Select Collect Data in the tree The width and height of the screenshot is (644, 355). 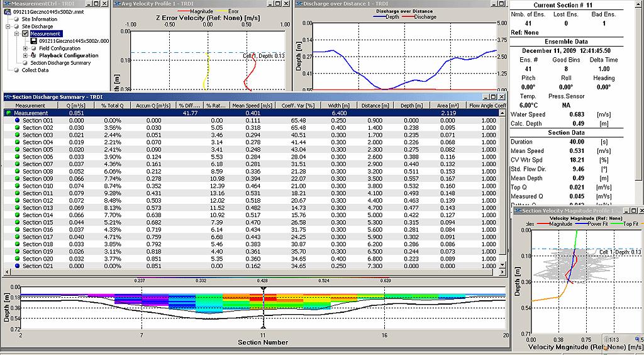pyautogui.click(x=35, y=70)
